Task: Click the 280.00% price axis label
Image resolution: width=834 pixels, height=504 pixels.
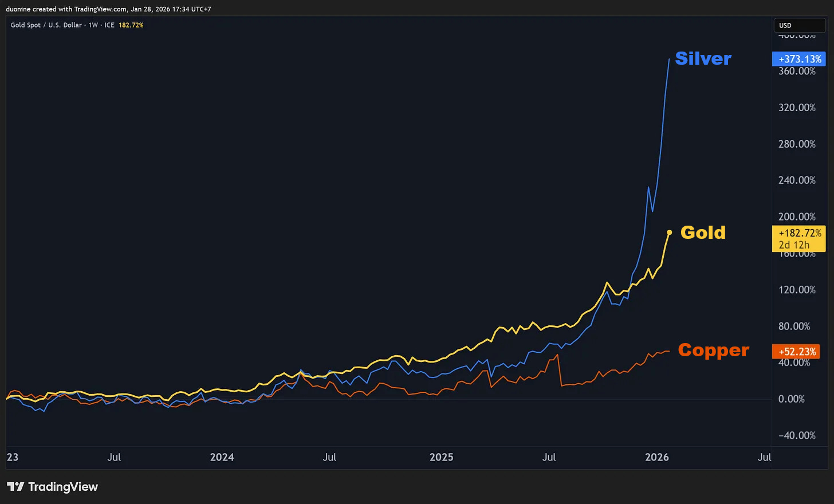Action: pos(797,144)
